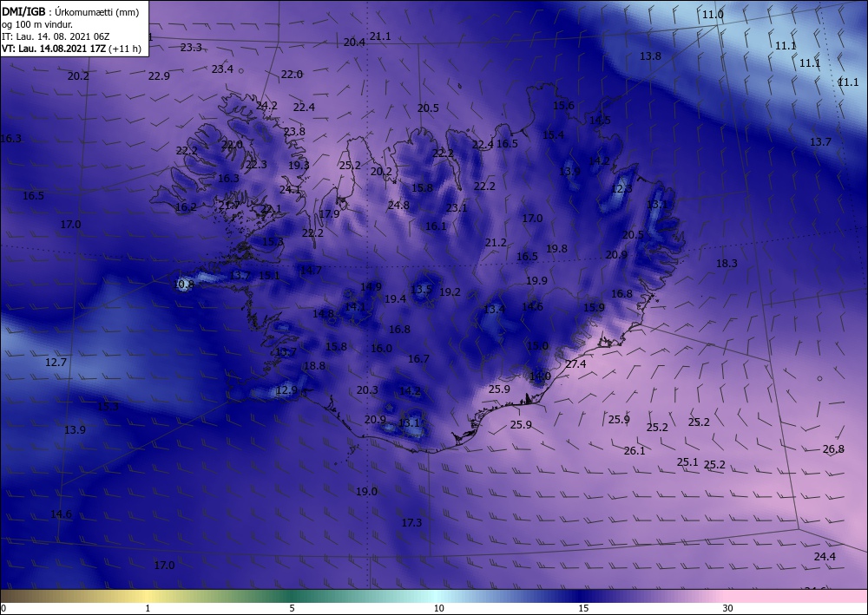Viewport: 868px width, 615px height.
Task: Click the colorbar tick label '5'
Action: click(x=292, y=608)
